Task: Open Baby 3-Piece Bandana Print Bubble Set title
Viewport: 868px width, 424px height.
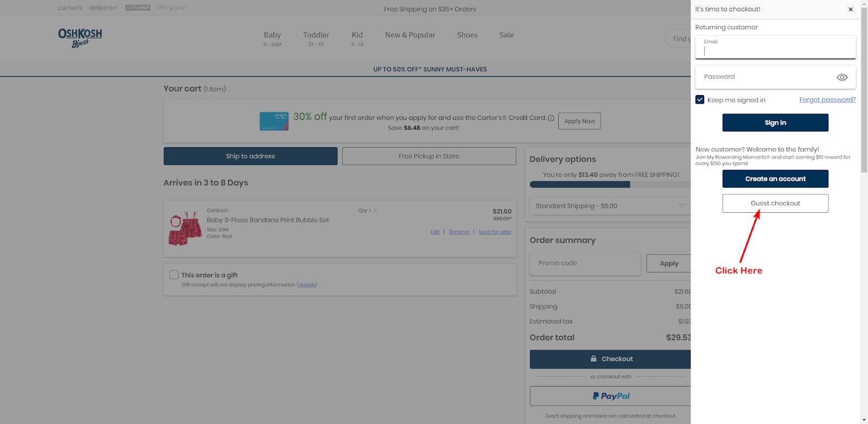Action: point(268,220)
